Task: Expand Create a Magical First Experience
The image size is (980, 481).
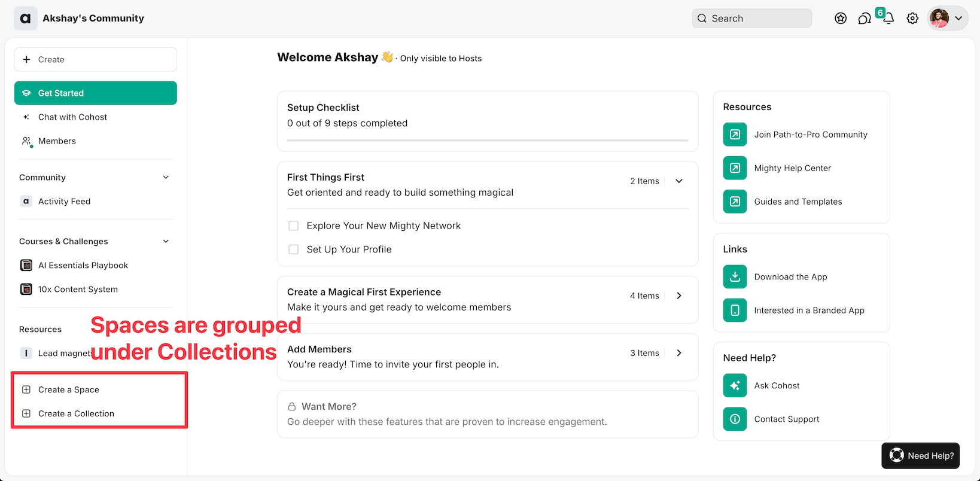Action: [x=679, y=296]
